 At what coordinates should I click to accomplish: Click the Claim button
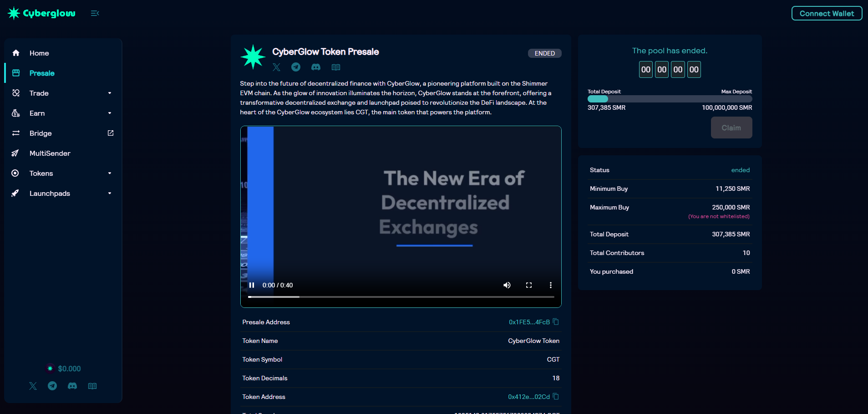click(731, 128)
